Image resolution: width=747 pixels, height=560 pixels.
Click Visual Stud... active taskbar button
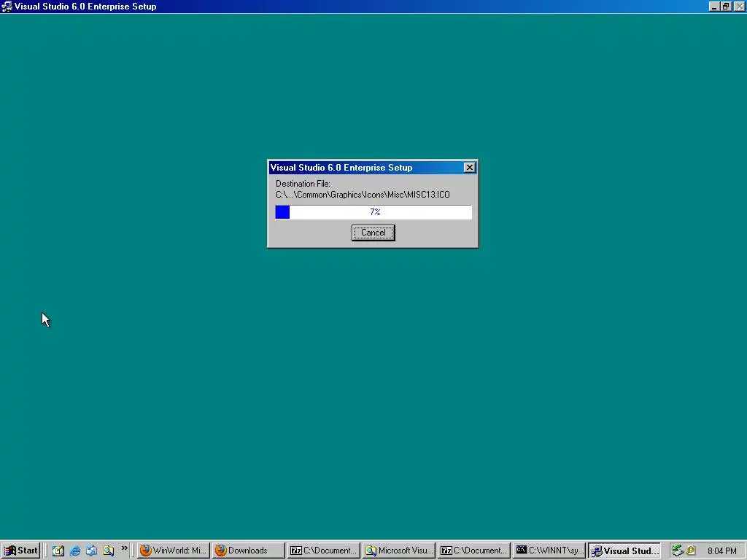tap(624, 551)
